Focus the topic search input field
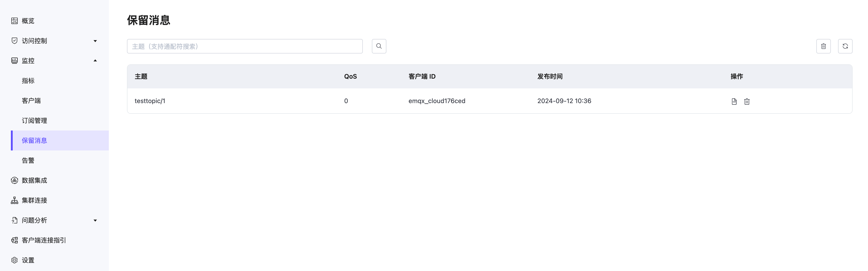This screenshot has width=868, height=271. coord(245,46)
